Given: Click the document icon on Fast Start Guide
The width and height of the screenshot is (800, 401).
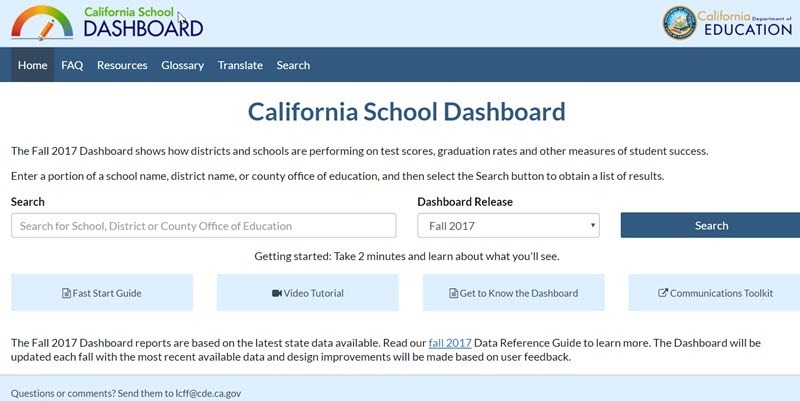Looking at the screenshot, I should click(x=66, y=293).
